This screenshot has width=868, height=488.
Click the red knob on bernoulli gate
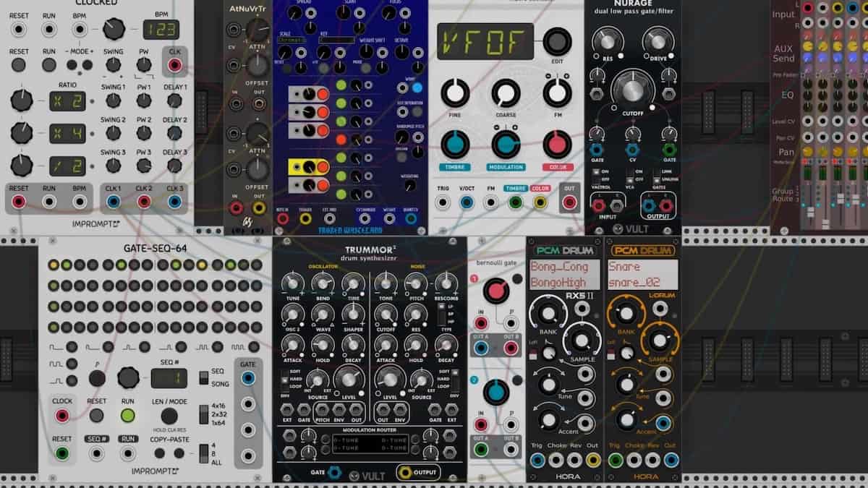[x=495, y=291]
